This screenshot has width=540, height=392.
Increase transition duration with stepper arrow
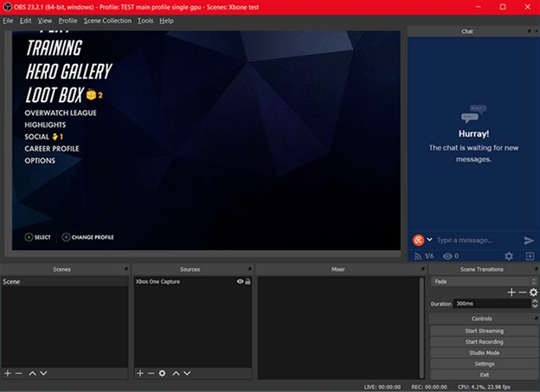[x=535, y=301]
